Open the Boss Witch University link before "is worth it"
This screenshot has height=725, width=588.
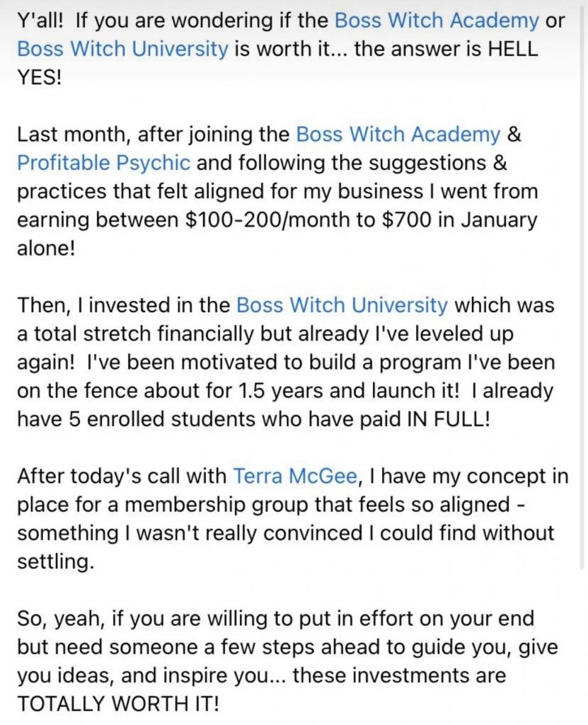pos(122,50)
